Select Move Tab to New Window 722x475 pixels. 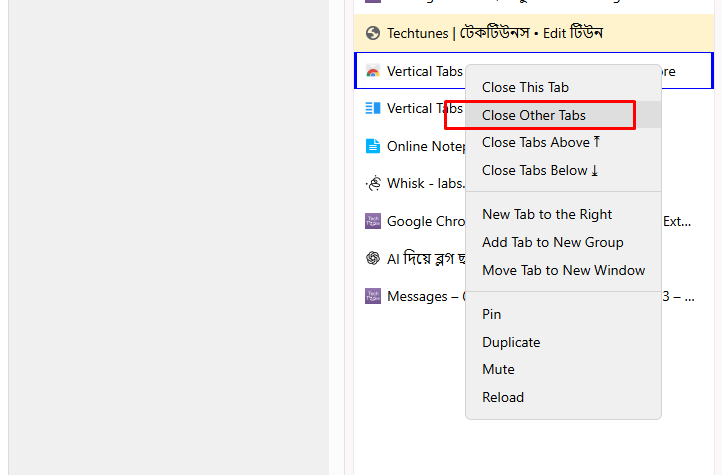pos(563,270)
